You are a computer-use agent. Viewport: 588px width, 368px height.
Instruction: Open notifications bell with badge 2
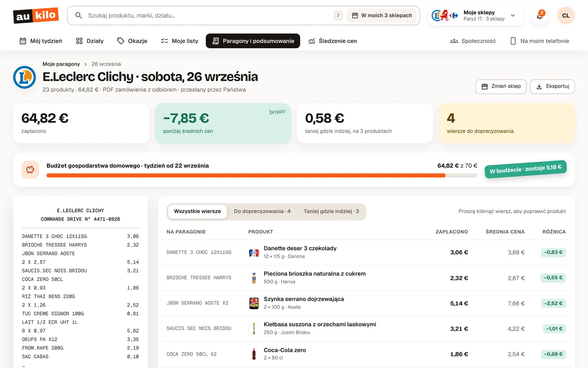click(540, 15)
